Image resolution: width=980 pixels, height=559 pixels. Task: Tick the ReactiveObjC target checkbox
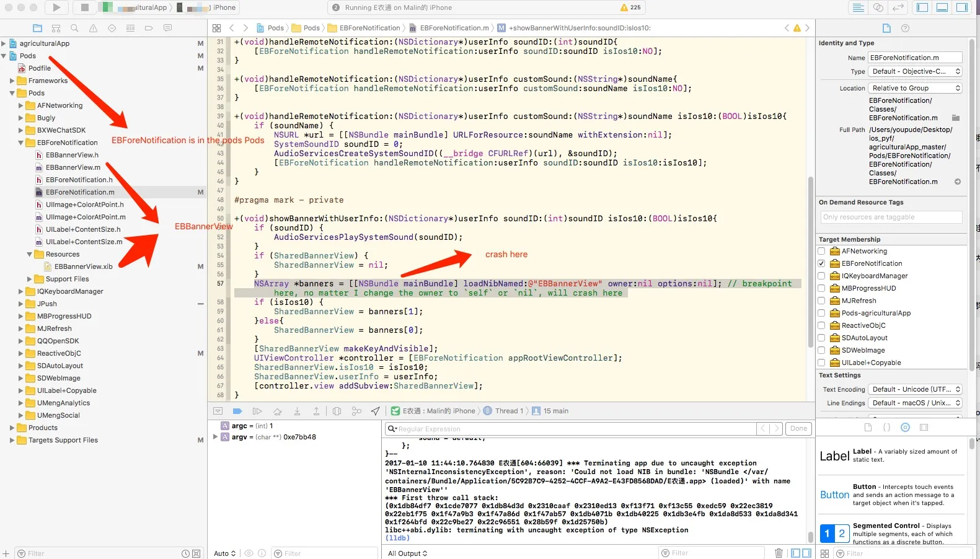[x=821, y=325]
